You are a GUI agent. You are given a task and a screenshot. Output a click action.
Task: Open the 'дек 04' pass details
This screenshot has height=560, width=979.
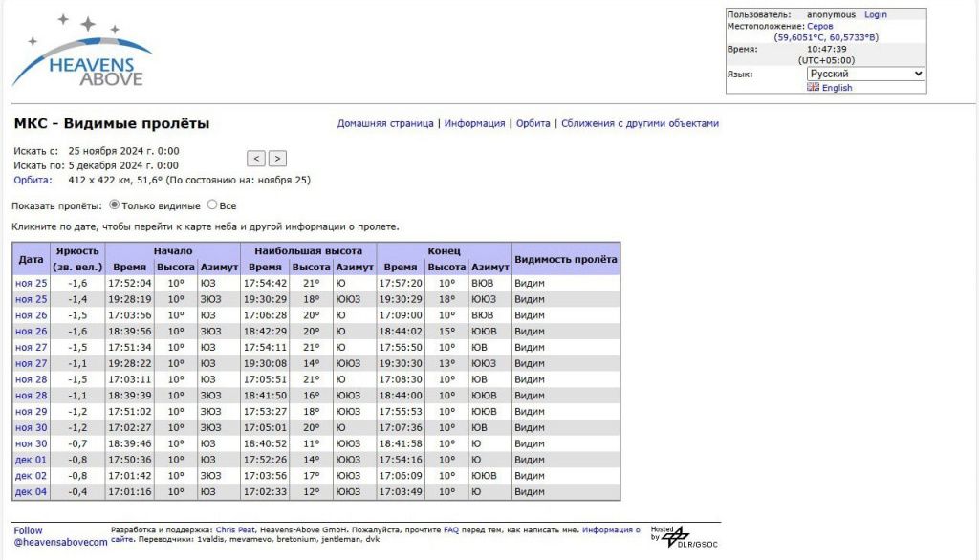click(x=31, y=492)
